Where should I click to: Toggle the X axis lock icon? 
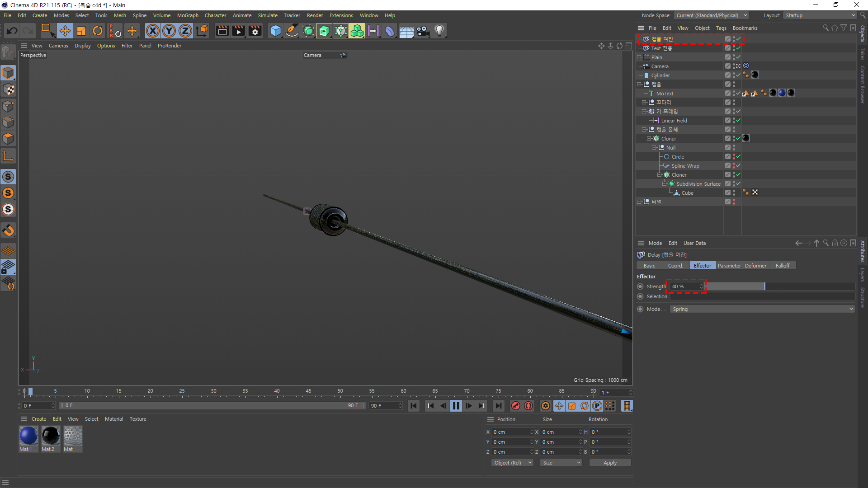152,31
